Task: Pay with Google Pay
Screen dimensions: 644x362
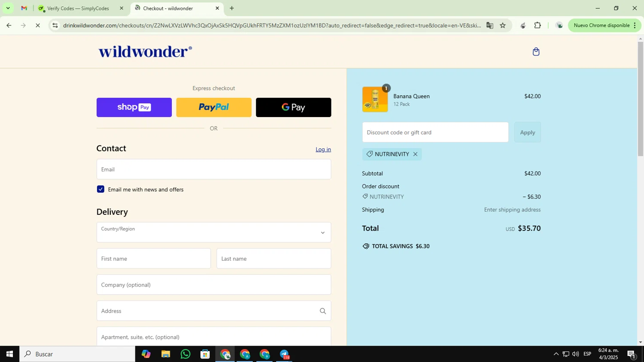Action: click(294, 107)
